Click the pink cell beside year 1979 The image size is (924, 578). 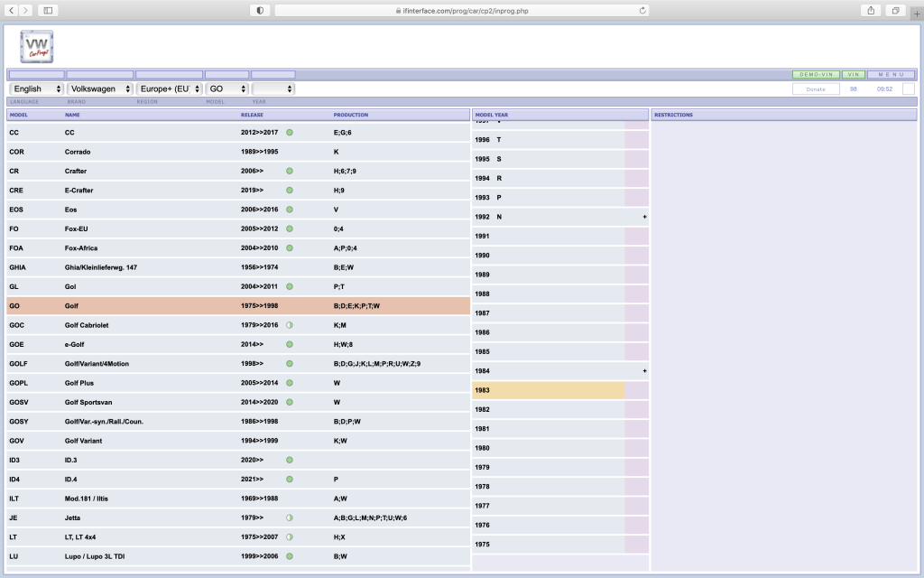(637, 467)
